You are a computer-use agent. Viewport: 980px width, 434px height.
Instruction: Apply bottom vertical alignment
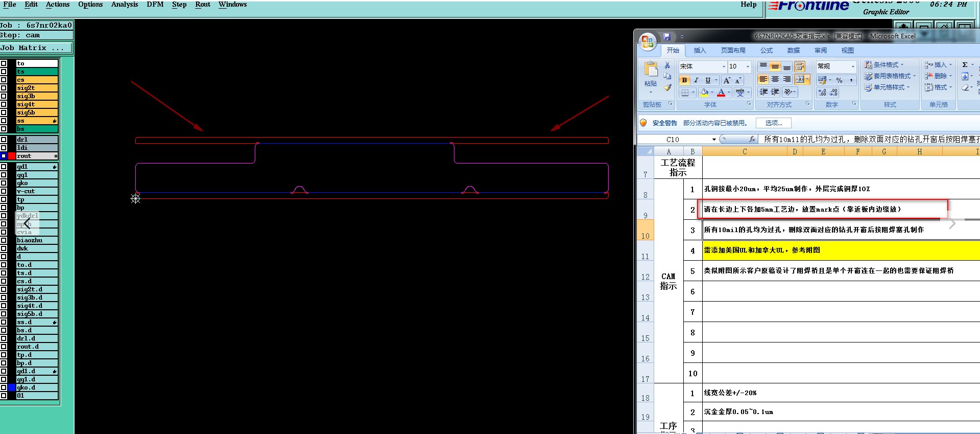click(x=787, y=66)
